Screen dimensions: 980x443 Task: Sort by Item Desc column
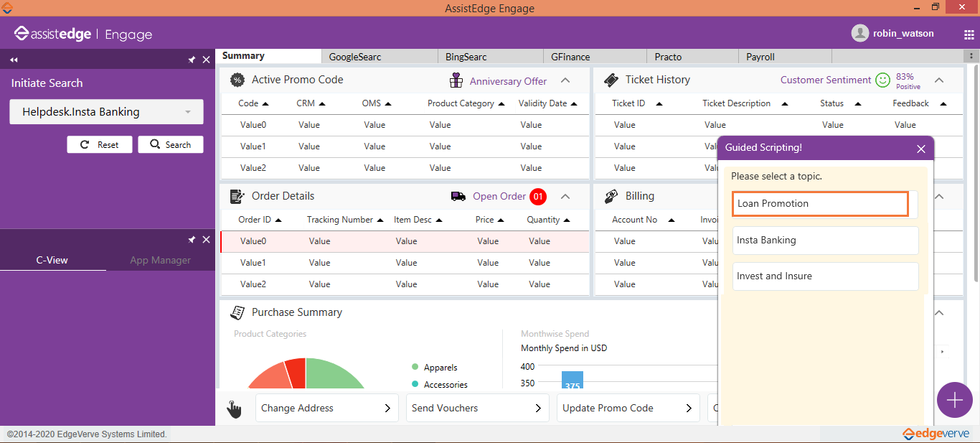418,220
